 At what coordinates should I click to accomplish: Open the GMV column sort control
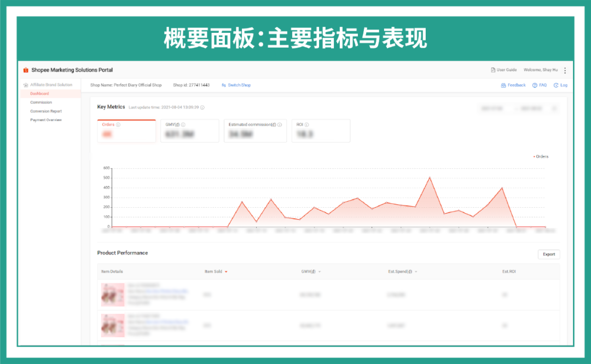tap(318, 271)
